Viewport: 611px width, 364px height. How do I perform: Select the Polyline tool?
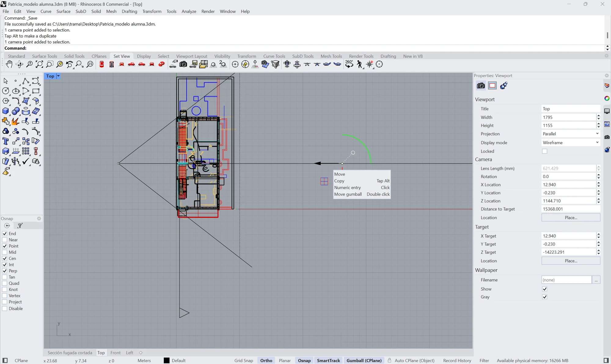[x=26, y=81]
